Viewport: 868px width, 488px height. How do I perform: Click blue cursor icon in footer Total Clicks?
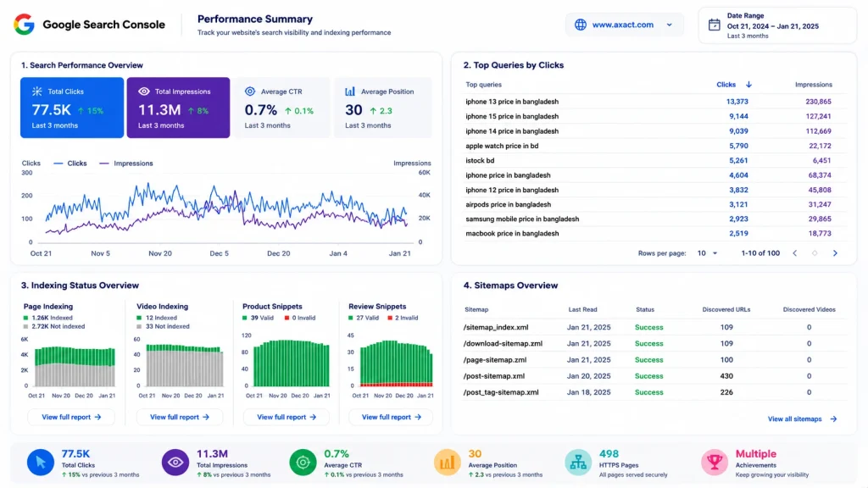41,463
